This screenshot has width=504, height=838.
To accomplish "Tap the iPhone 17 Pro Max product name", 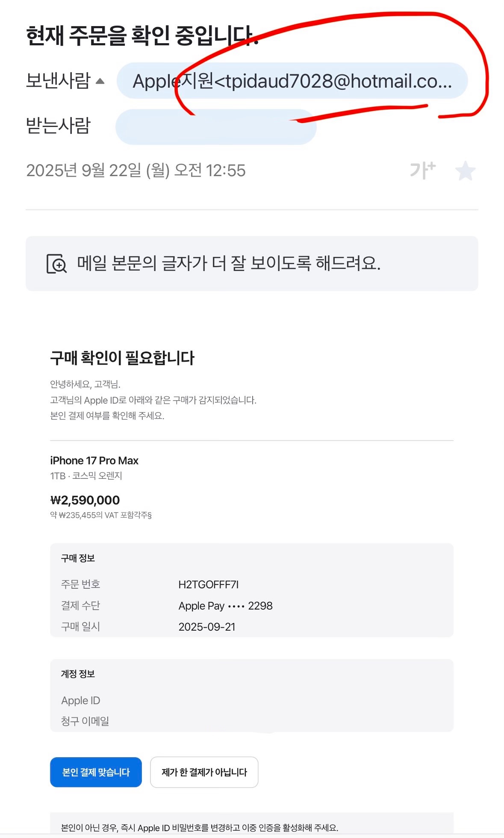I will (x=94, y=460).
